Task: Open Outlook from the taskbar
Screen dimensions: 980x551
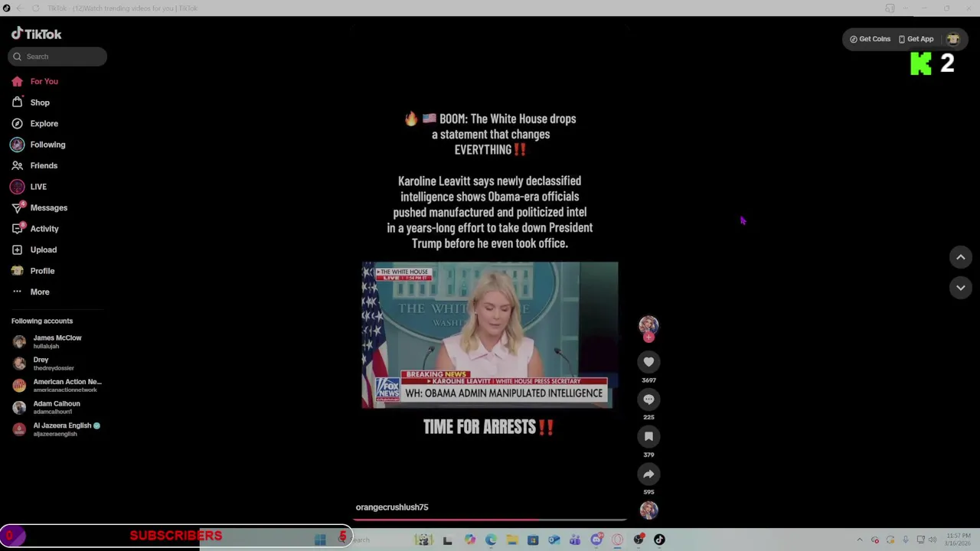Action: pyautogui.click(x=554, y=540)
